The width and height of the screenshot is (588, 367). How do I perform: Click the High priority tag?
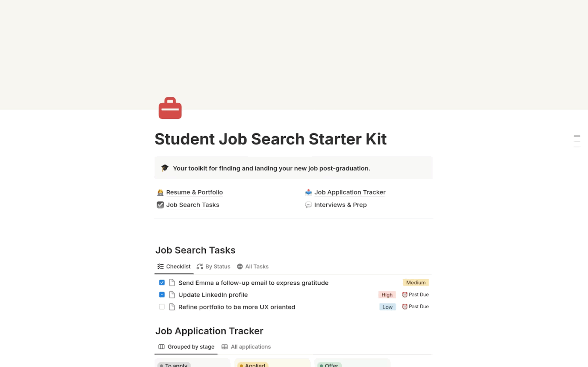pos(387,295)
